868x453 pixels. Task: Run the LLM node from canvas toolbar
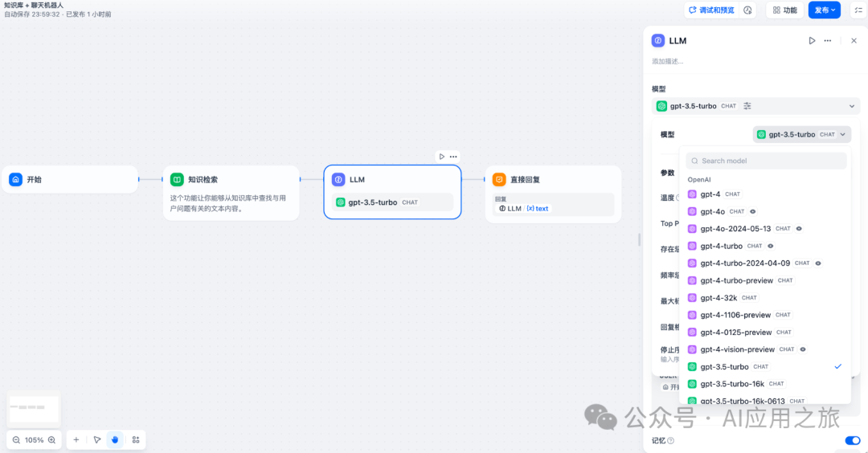pyautogui.click(x=442, y=157)
